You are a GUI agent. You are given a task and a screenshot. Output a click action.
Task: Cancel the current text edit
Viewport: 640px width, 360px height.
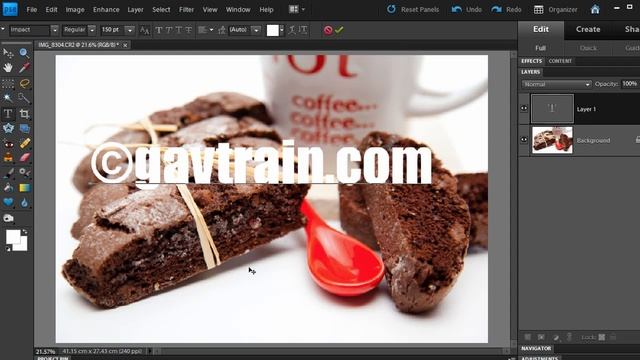(x=328, y=30)
